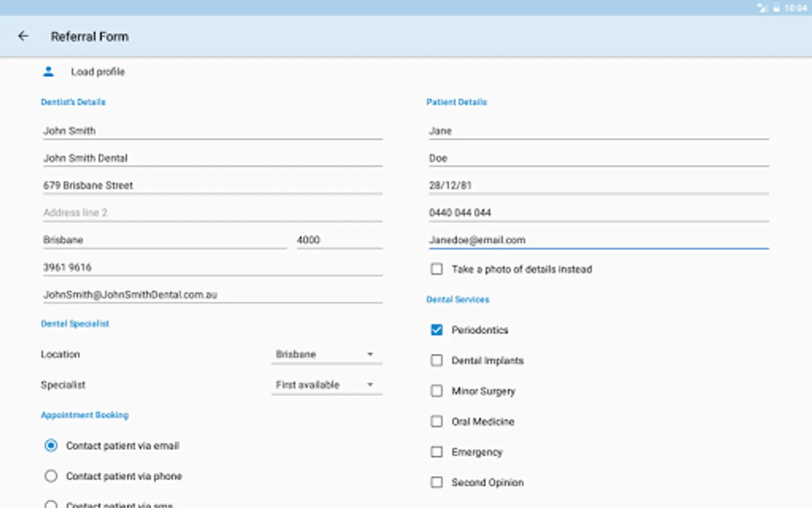Choose Contact patient via phone option
The width and height of the screenshot is (812, 508).
(51, 476)
